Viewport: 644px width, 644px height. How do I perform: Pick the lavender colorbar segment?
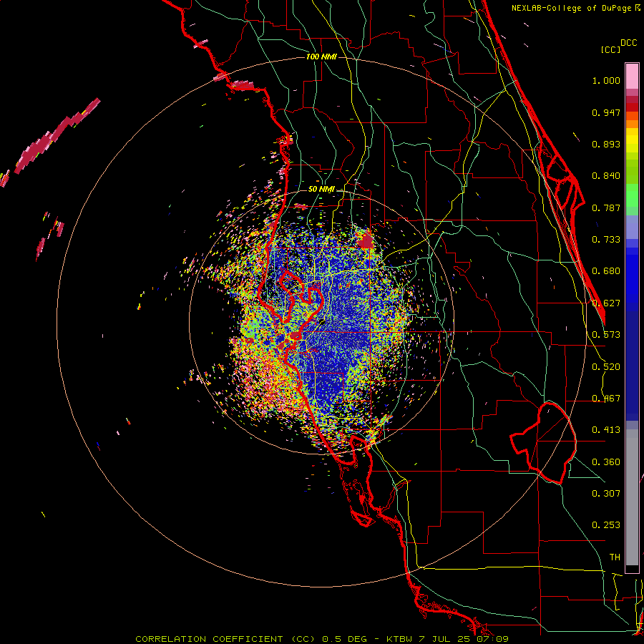click(x=632, y=227)
